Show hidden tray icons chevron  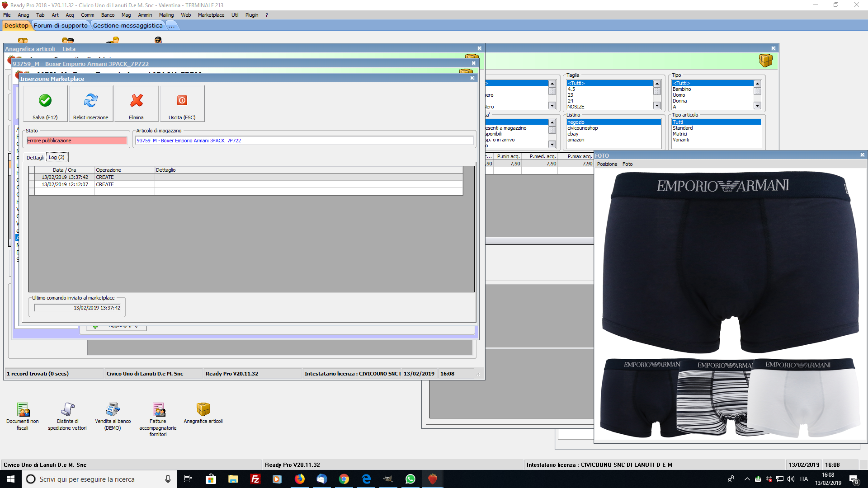[x=747, y=479]
